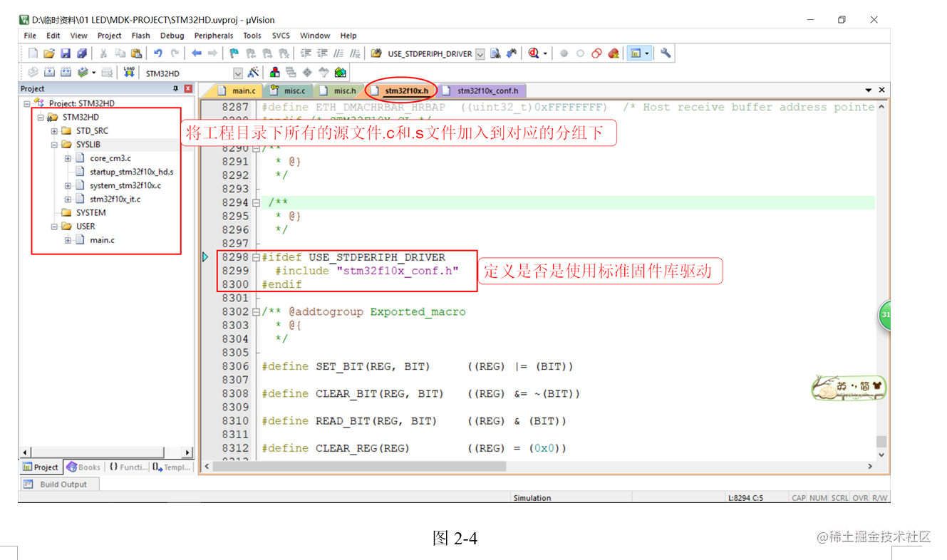Navigate backwards with the blue back arrow
This screenshot has width=947, height=560.
click(196, 53)
